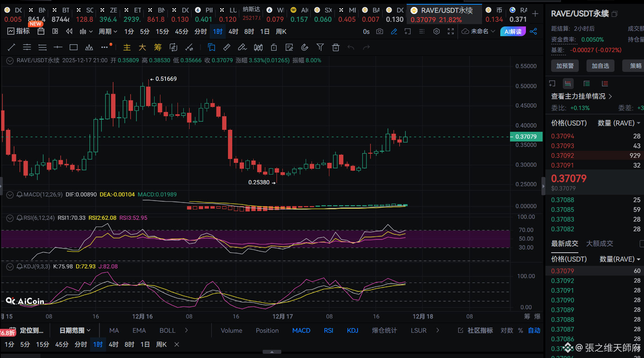Collapse the RSI indicator panel

(10, 218)
